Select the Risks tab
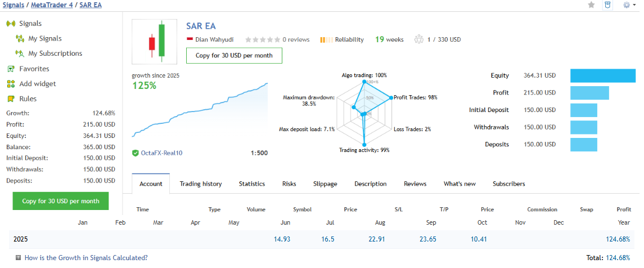Image resolution: width=644 pixels, height=268 pixels. pyautogui.click(x=289, y=184)
